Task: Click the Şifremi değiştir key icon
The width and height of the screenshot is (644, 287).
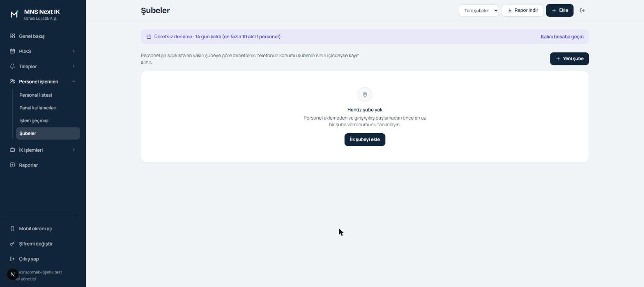Action: click(x=12, y=244)
